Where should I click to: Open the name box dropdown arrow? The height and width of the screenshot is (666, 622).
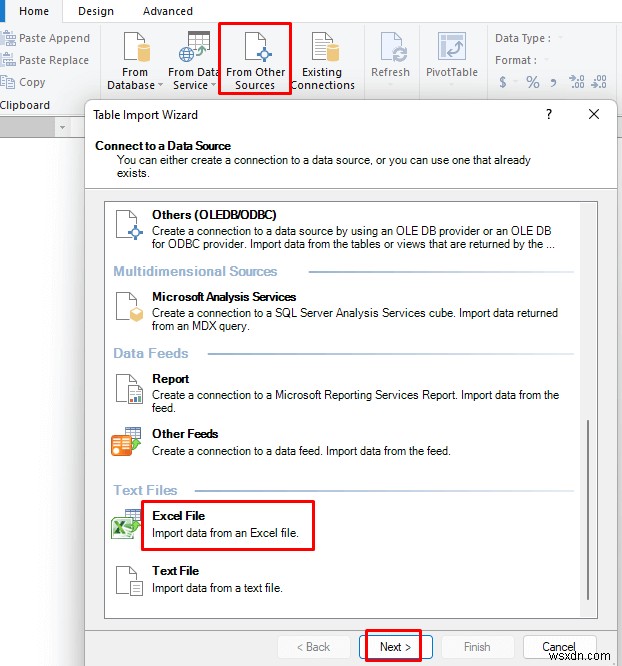(62, 127)
